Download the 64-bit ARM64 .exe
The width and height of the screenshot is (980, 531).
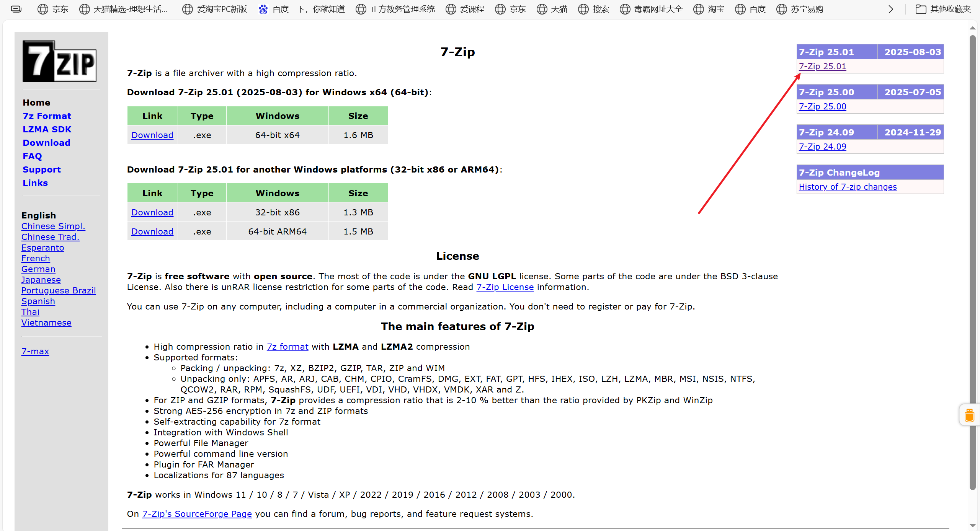point(152,231)
